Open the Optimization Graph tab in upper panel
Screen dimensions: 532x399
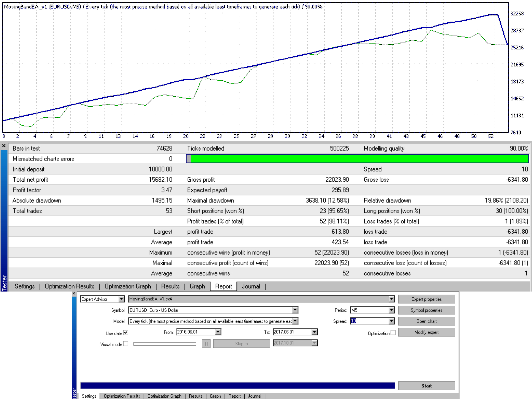coord(128,286)
